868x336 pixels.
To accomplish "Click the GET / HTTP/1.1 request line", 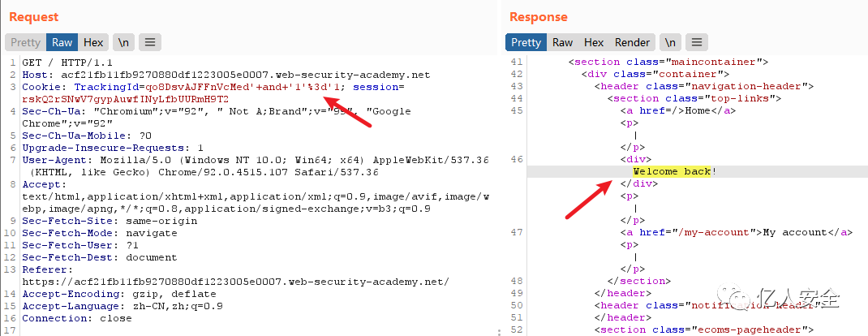I will pyautogui.click(x=67, y=62).
